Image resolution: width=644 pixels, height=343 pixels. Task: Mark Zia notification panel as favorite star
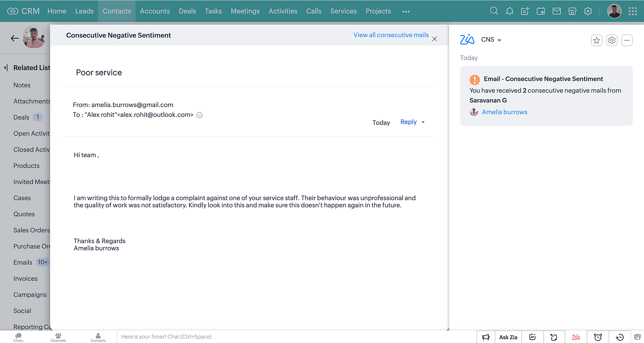[596, 40]
